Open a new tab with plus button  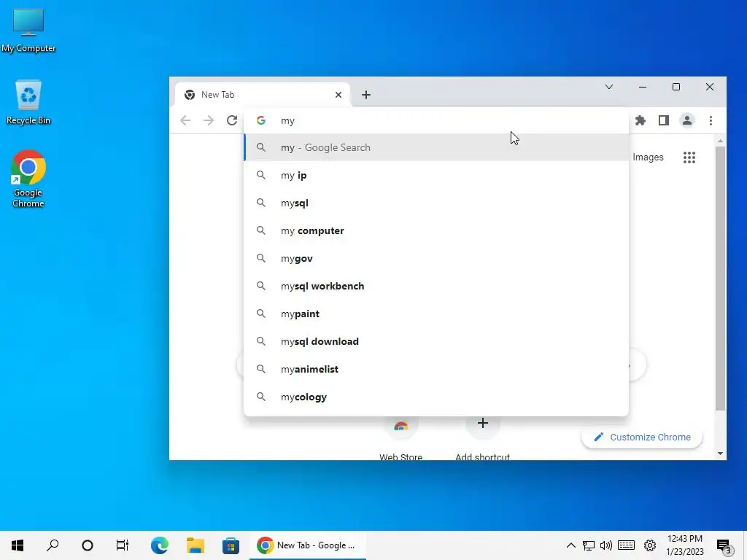click(366, 95)
